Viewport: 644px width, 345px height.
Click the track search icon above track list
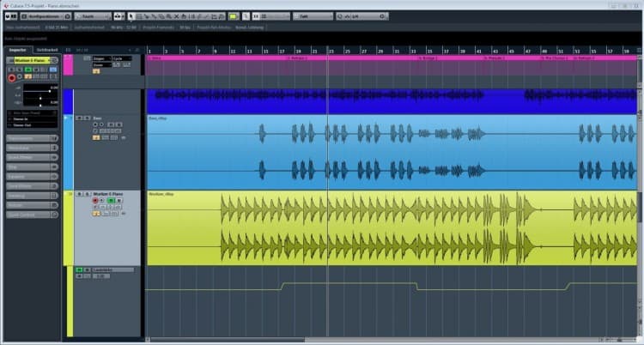click(x=137, y=50)
